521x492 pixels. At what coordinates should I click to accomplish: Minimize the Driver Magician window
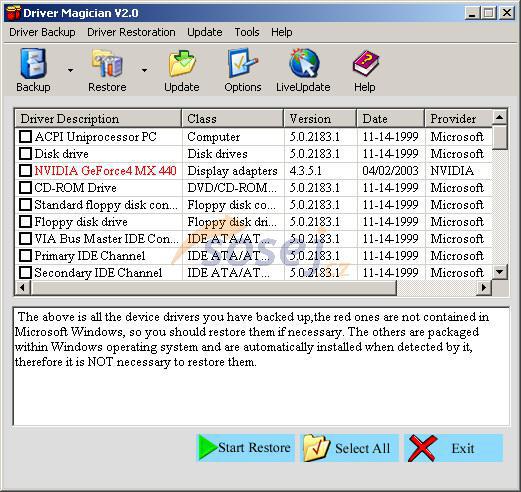pos(472,13)
